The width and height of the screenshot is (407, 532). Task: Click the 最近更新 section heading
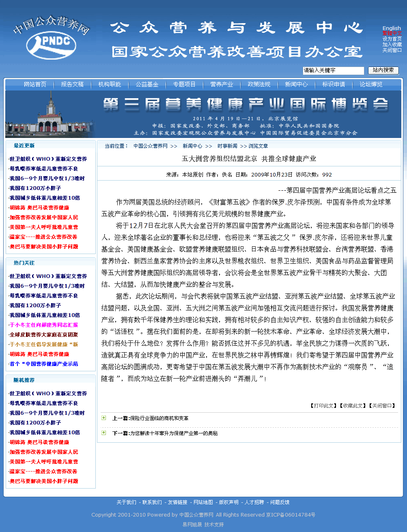(x=24, y=146)
